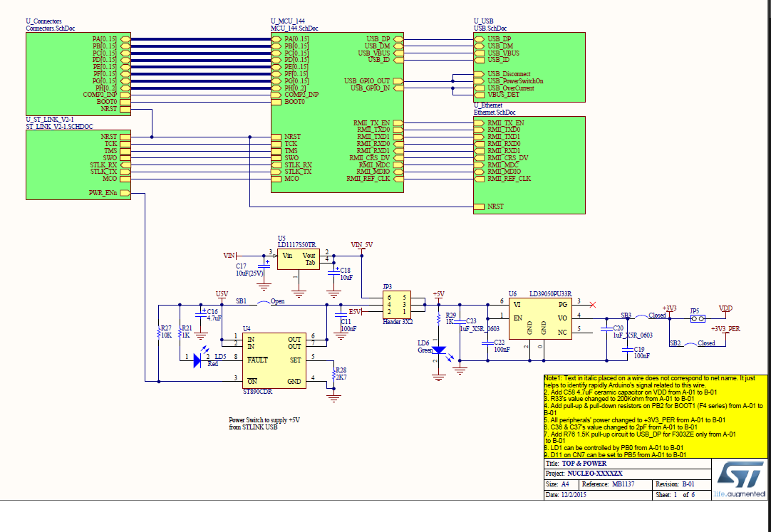Click capacitor C19 100nF symbol
771x532 pixels.
point(628,350)
